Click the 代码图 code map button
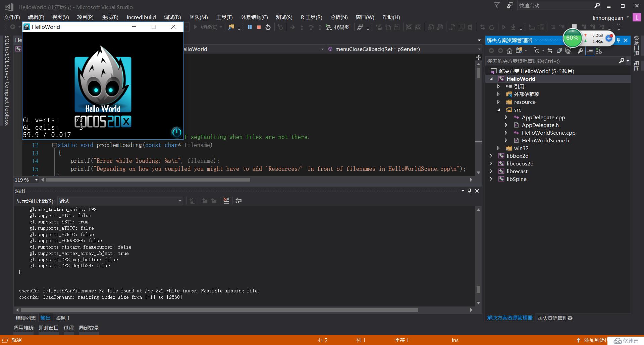This screenshot has height=345, width=644. (338, 27)
